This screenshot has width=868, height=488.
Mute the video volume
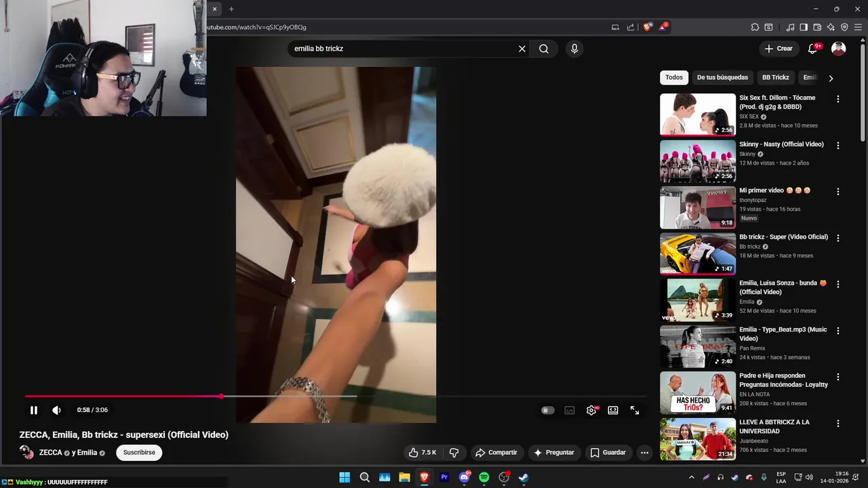56,410
